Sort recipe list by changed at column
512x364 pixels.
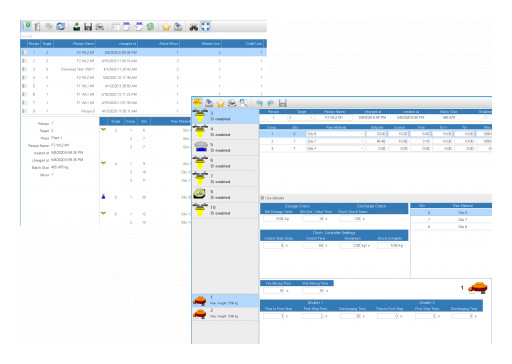tap(117, 44)
